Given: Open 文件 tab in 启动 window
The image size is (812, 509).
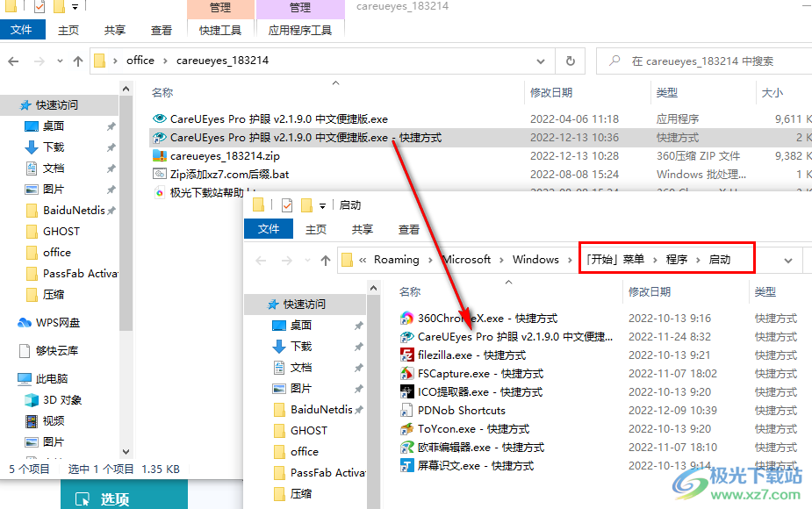Looking at the screenshot, I should 269,229.
